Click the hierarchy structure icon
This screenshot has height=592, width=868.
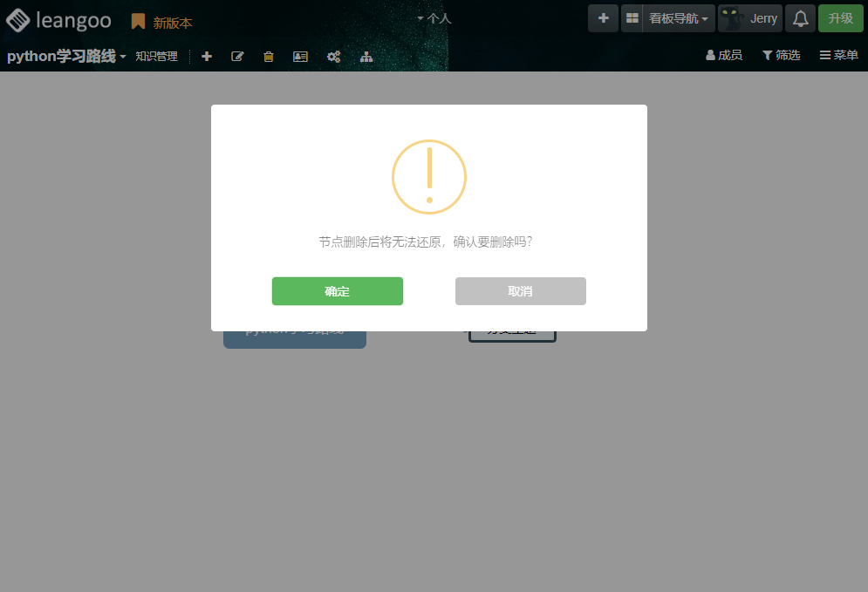click(366, 57)
